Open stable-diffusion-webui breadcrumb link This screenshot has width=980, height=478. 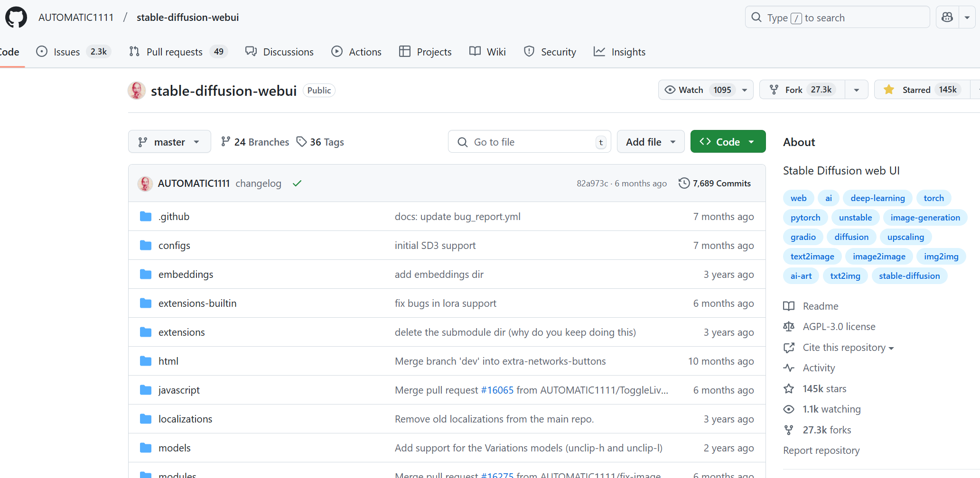(187, 18)
